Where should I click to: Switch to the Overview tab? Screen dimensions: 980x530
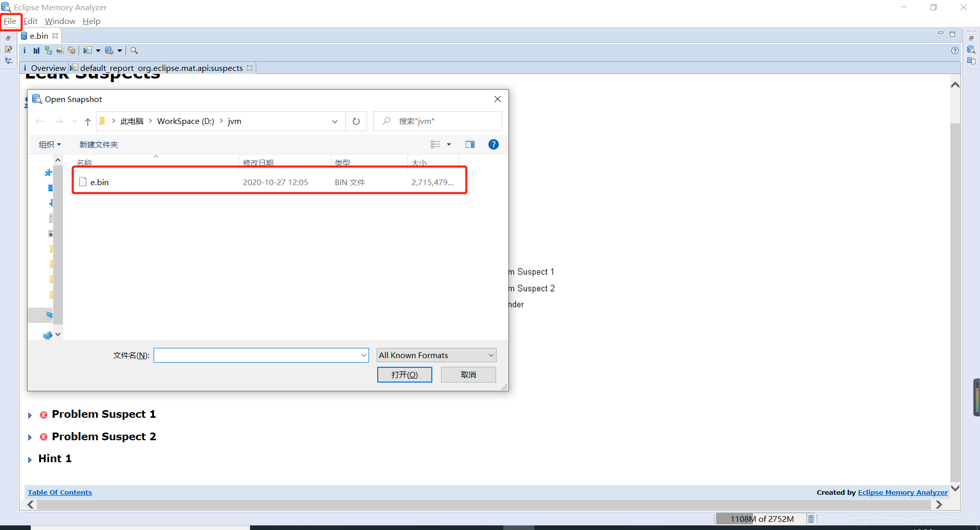click(44, 68)
